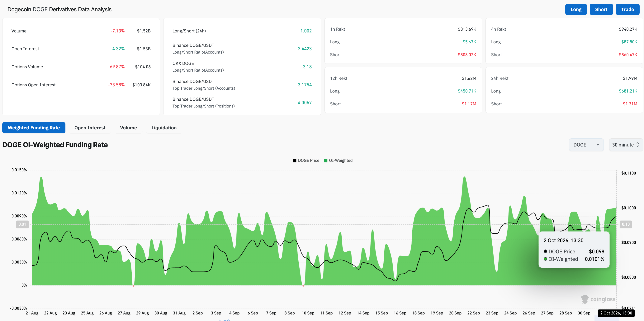Click the Options Volume value $104.08
644x321 pixels.
[x=143, y=67]
